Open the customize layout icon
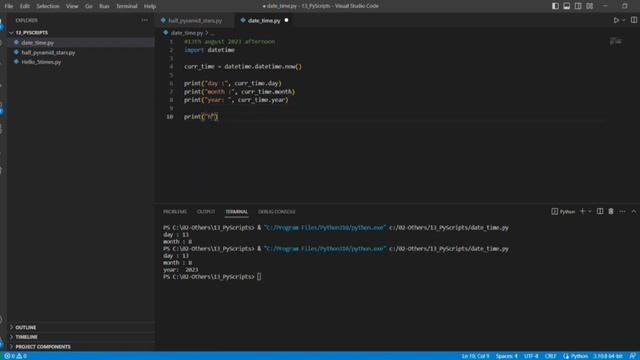The width and height of the screenshot is (640, 360). (x=589, y=6)
